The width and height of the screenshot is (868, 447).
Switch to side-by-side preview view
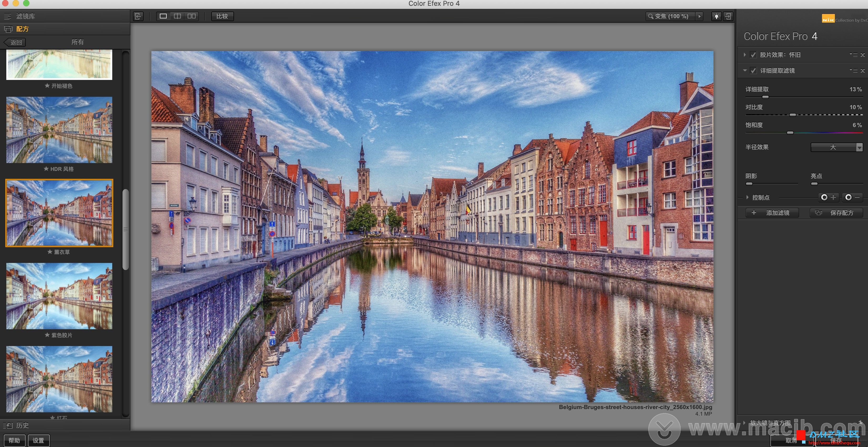tap(191, 16)
